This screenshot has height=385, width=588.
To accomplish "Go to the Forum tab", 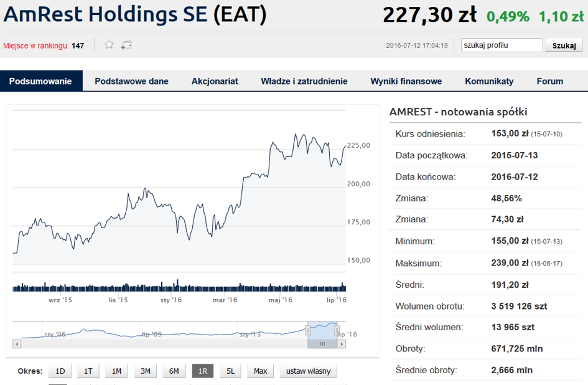I will point(550,81).
